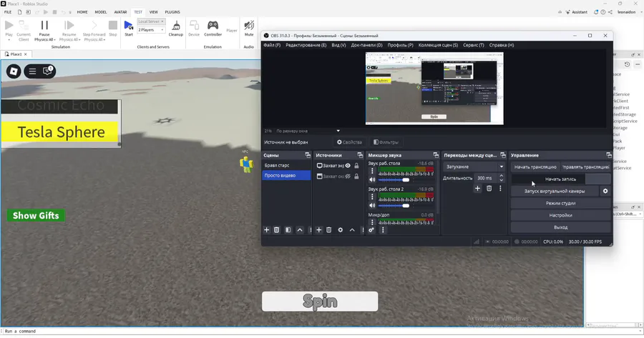Screen dimensions: 644x338
Task: Open scene filters icon in the Scenes panel footer
Action: pyautogui.click(x=288, y=230)
